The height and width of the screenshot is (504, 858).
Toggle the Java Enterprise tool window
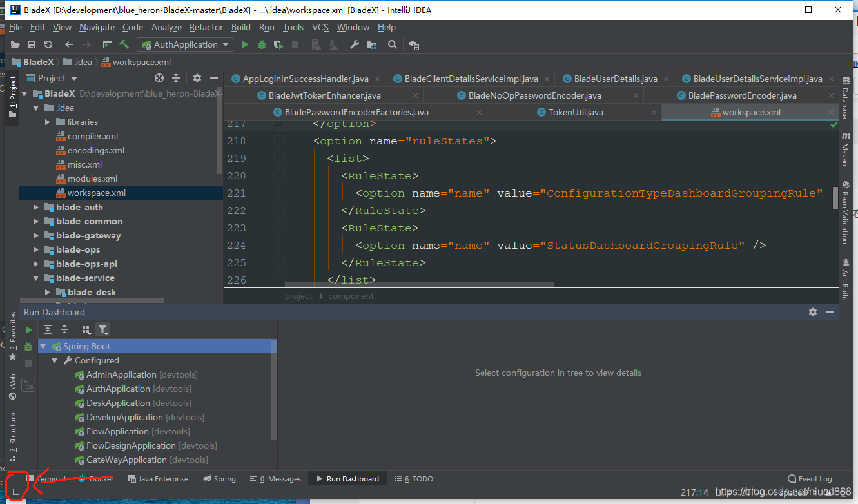158,479
